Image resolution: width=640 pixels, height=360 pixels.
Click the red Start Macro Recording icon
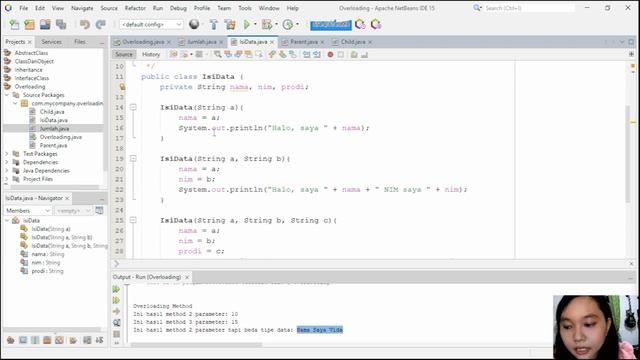(x=330, y=54)
